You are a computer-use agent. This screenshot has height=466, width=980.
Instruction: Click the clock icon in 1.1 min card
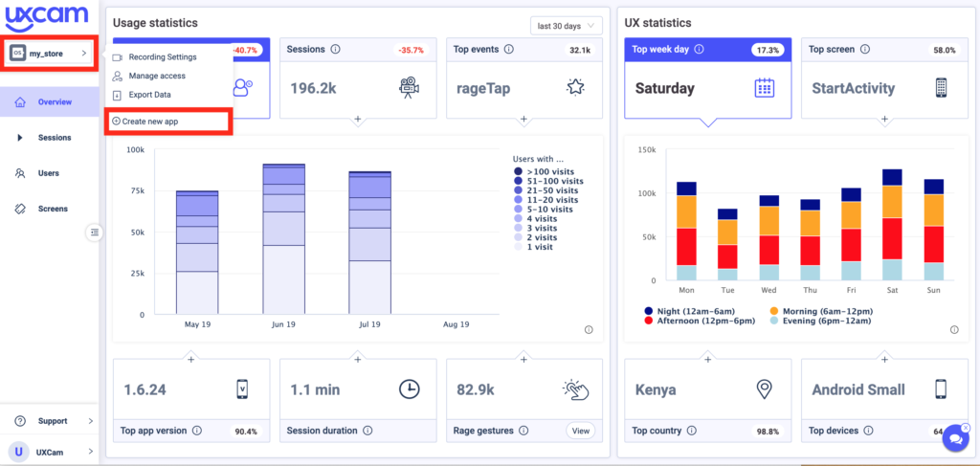(x=409, y=389)
